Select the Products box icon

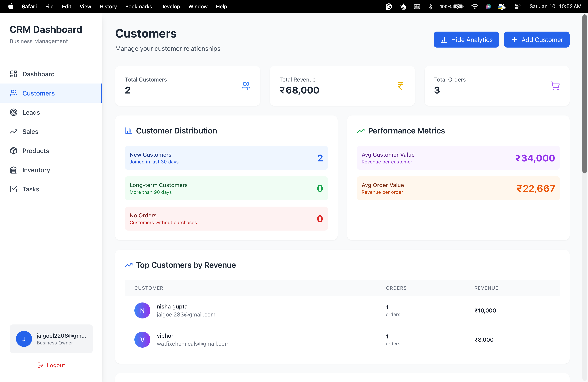(14, 150)
